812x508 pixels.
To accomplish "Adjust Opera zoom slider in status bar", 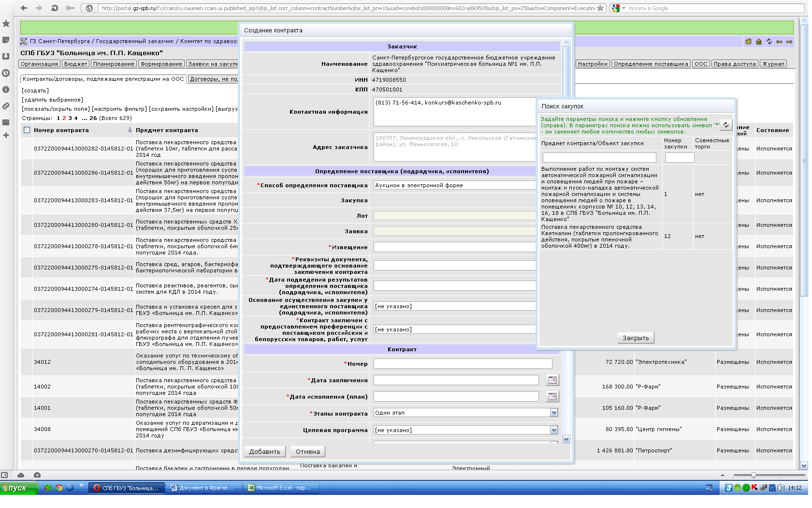I will coord(754,475).
